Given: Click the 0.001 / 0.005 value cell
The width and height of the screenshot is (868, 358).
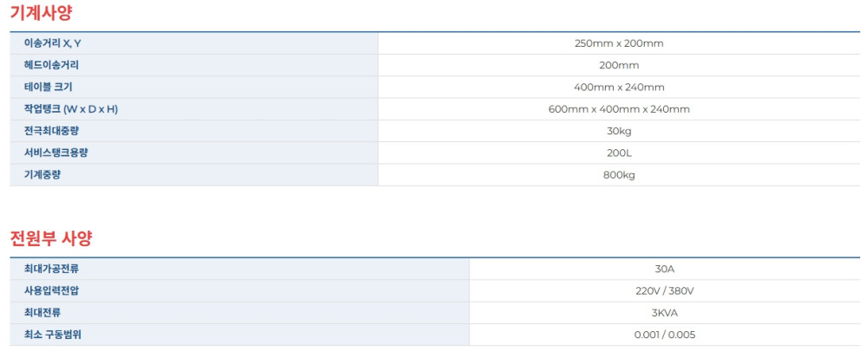Looking at the screenshot, I should (665, 335).
